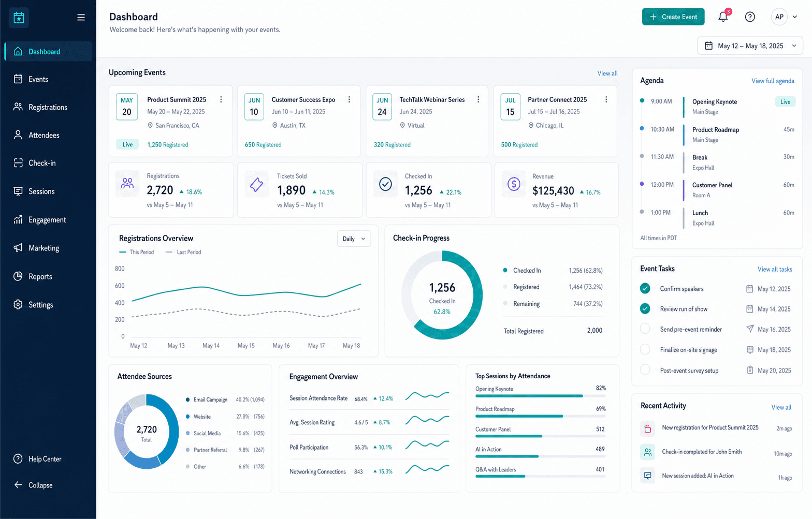Open Partner Connect 2025 more options
Viewport: 812px width, 519px height.
[x=606, y=99]
